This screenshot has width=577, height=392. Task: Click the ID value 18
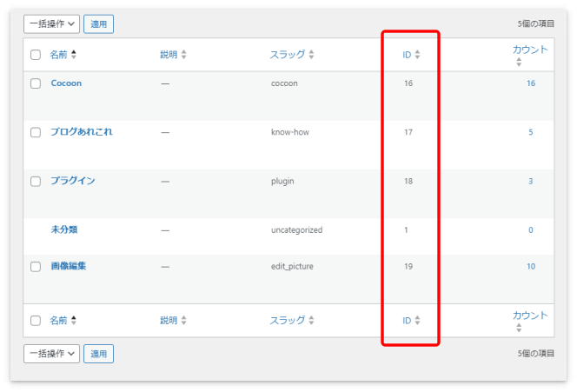tap(408, 181)
